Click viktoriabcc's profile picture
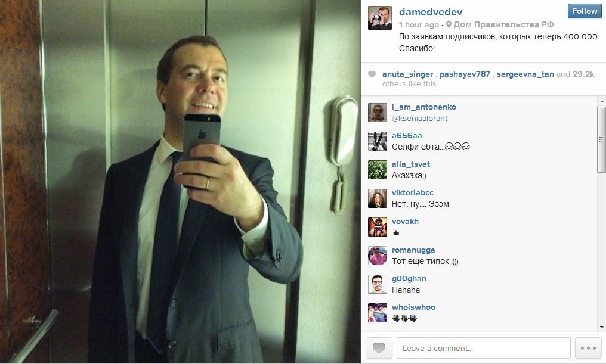The width and height of the screenshot is (606, 364). click(377, 198)
